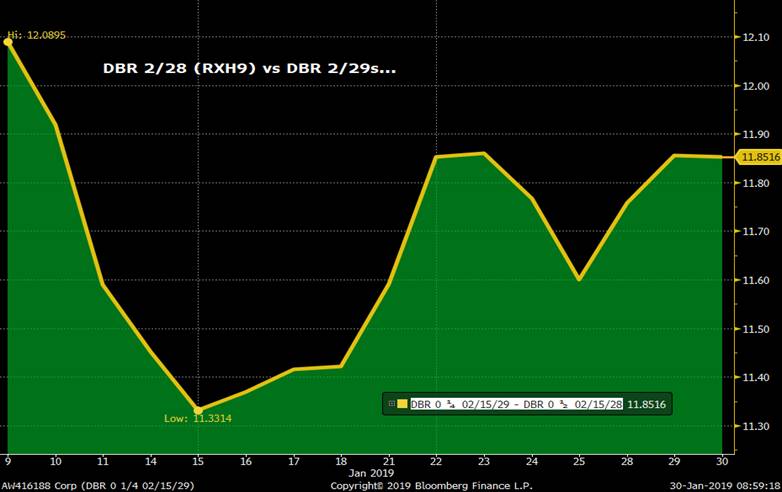
Task: Click the 12.10 y-axis level
Action: 755,37
